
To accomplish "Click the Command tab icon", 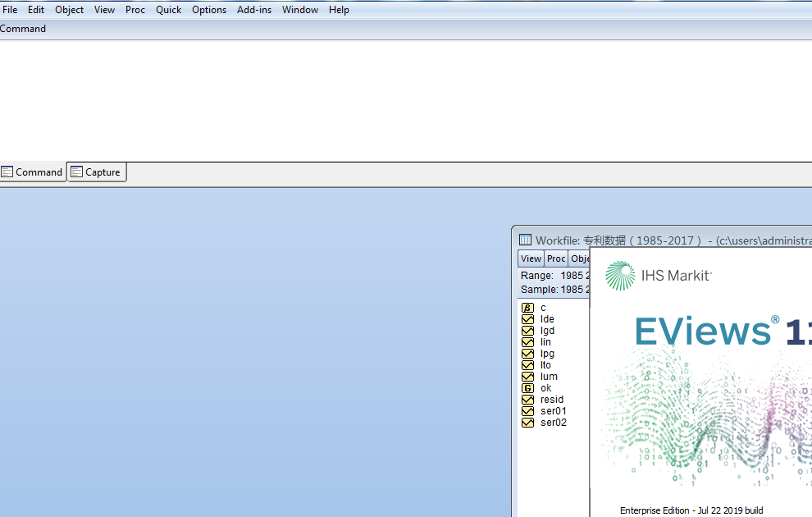I will click(x=7, y=172).
